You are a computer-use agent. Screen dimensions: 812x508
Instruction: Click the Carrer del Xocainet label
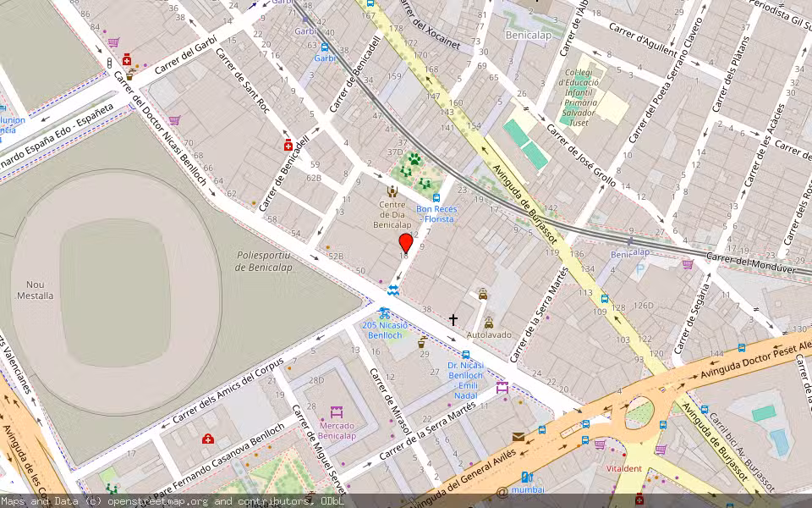(430, 26)
